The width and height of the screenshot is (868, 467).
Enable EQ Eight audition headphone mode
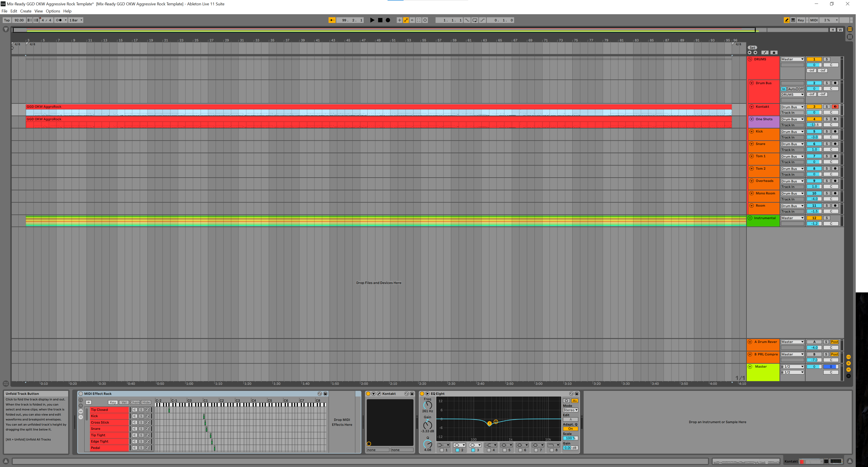(566, 401)
